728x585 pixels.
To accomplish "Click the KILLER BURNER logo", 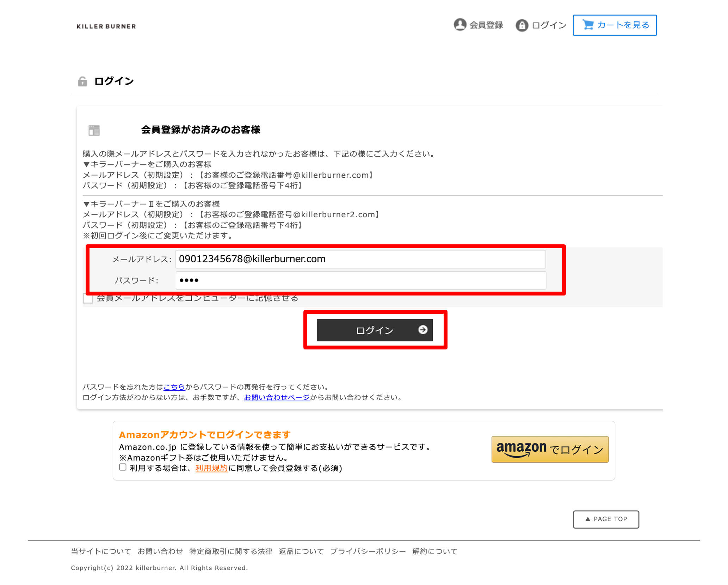I will click(x=106, y=26).
